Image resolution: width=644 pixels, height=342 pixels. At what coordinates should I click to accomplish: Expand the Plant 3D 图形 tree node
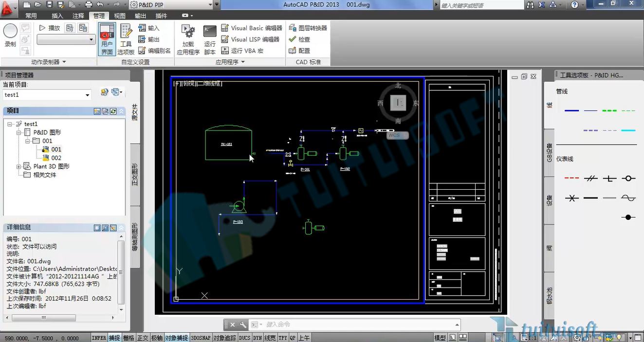tap(19, 166)
